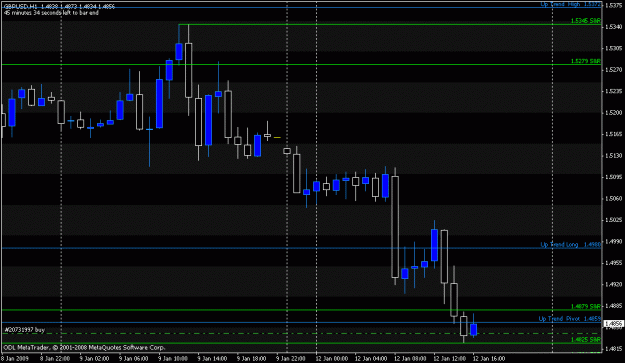This screenshot has width=625, height=363.
Task: Click the 1.5340 price axis label
Action: click(613, 27)
